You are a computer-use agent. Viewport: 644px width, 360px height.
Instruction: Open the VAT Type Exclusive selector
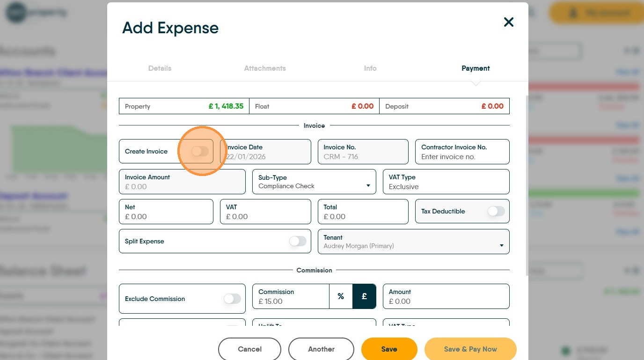click(x=446, y=182)
